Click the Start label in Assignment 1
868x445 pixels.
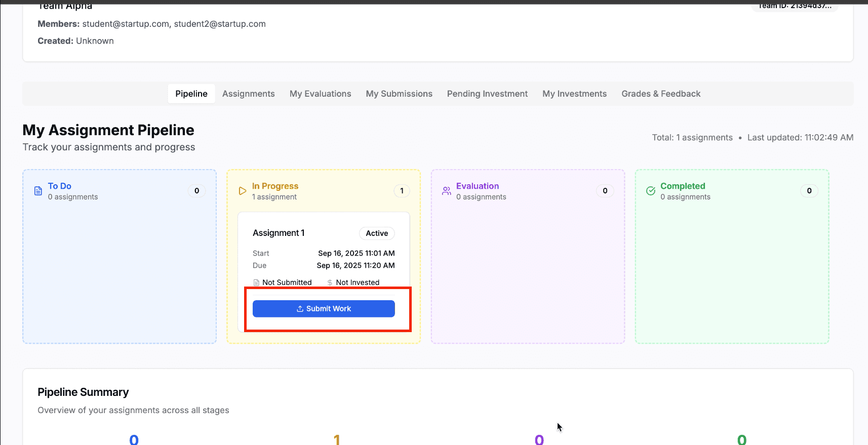[x=261, y=253]
